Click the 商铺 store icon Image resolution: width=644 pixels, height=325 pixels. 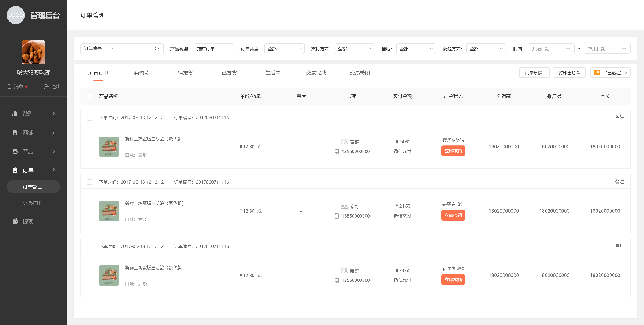(x=15, y=133)
